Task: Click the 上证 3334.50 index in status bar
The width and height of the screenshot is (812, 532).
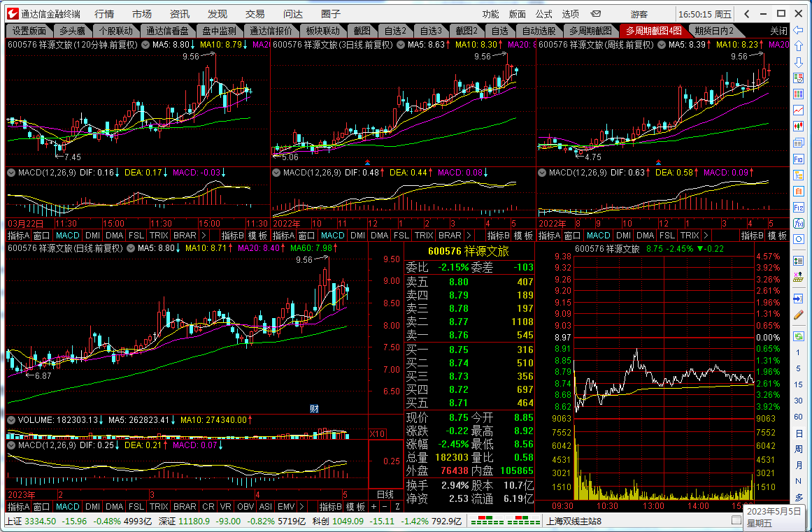Action: pos(31,521)
